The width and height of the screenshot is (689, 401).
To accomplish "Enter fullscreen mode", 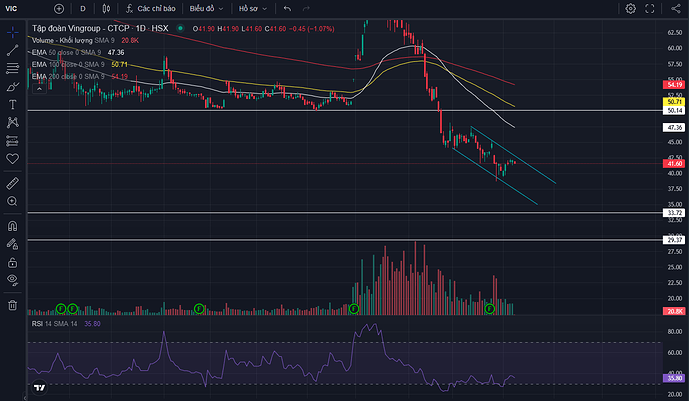I will click(x=649, y=8).
